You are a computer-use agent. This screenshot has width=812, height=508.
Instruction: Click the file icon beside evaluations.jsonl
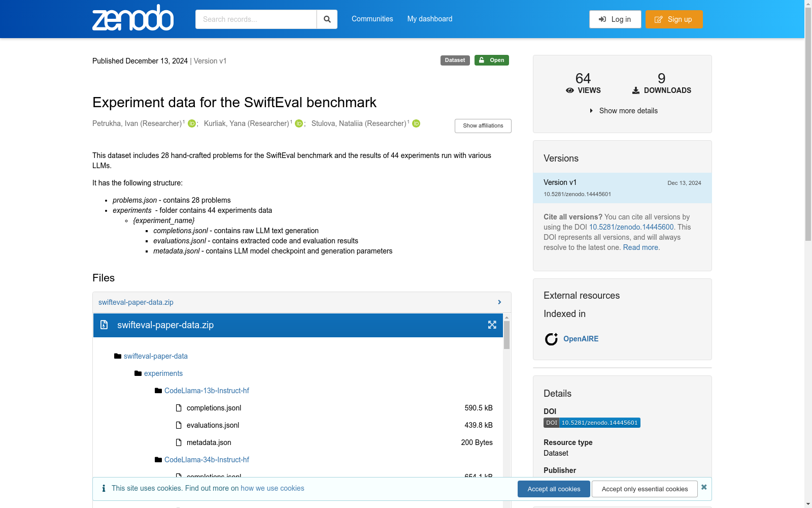click(179, 425)
